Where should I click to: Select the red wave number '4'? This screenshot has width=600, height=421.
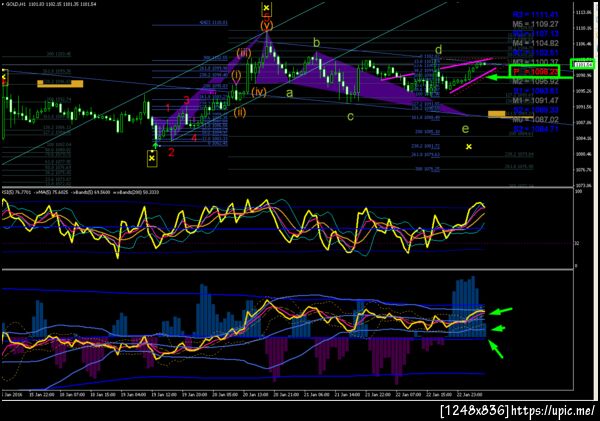(x=194, y=138)
